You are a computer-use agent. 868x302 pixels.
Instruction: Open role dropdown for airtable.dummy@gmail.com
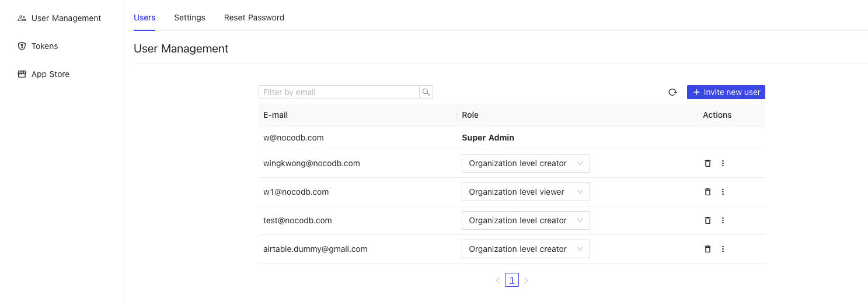coord(525,249)
